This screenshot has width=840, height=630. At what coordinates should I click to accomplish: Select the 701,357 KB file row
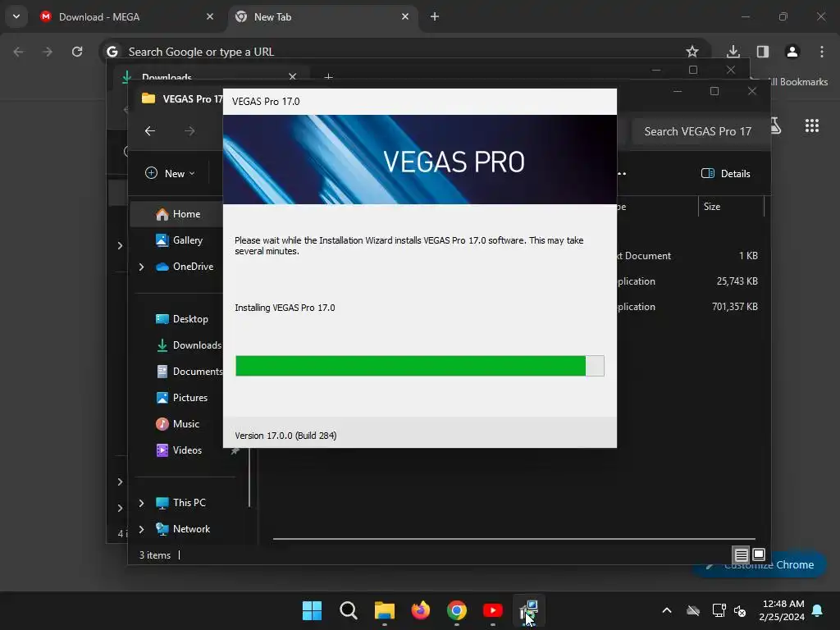pyautogui.click(x=689, y=307)
